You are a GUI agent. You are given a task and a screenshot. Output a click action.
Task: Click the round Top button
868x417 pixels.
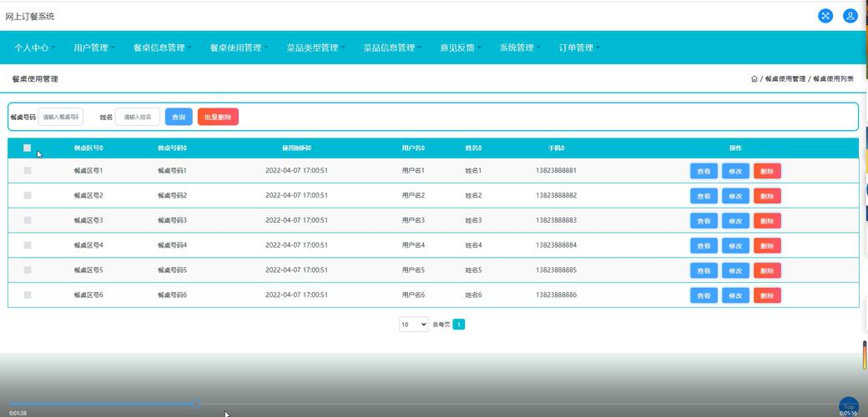(849, 406)
